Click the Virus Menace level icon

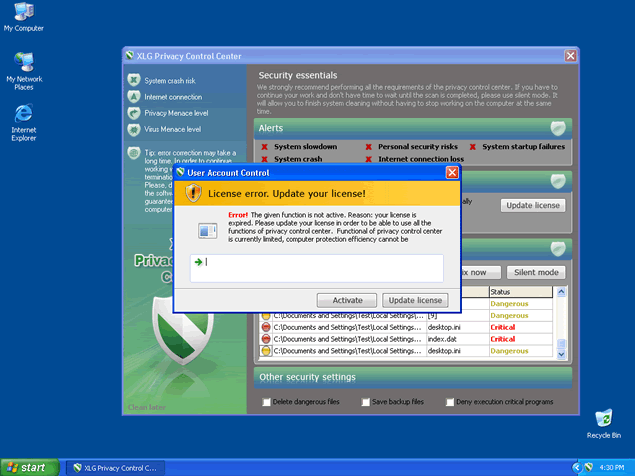click(134, 129)
